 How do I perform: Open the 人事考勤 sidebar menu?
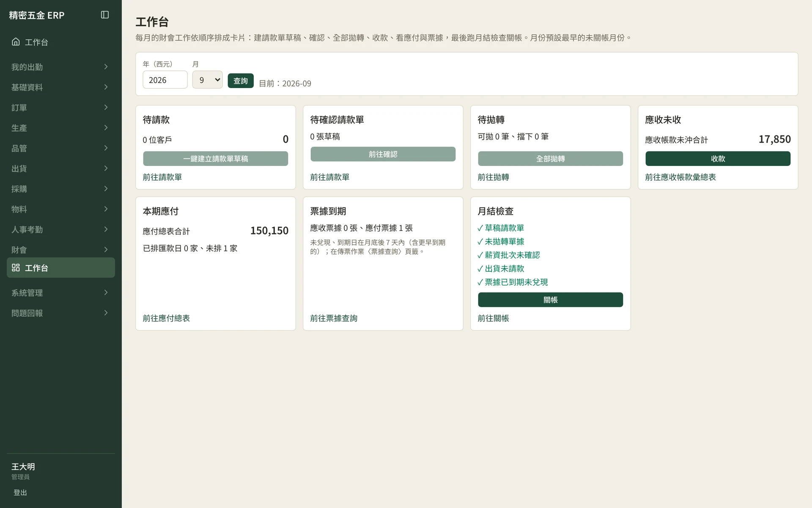click(61, 229)
